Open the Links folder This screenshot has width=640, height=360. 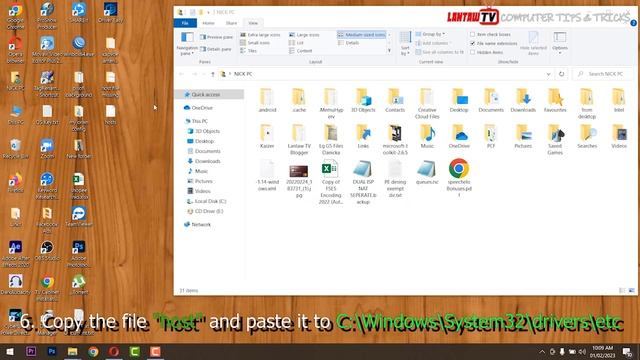[x=363, y=136]
